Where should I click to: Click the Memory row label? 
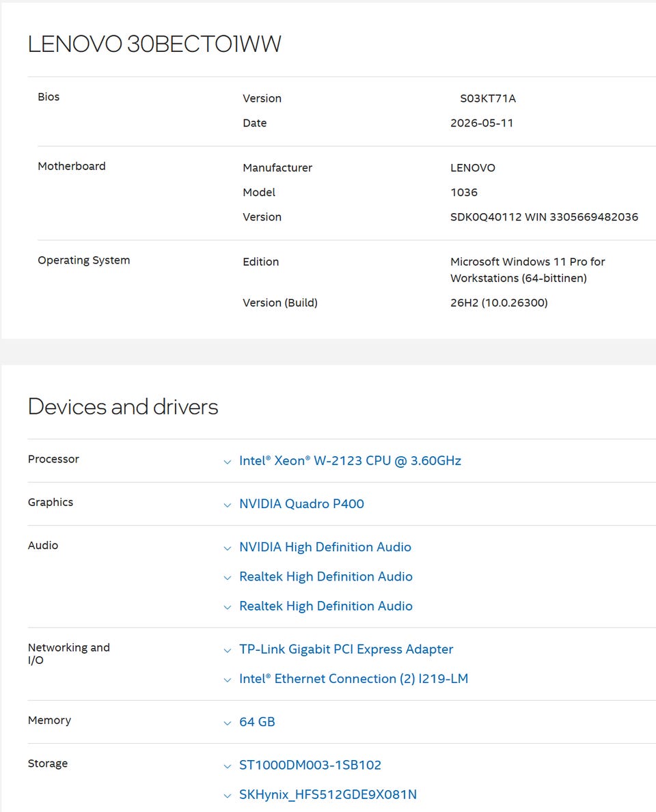(49, 720)
